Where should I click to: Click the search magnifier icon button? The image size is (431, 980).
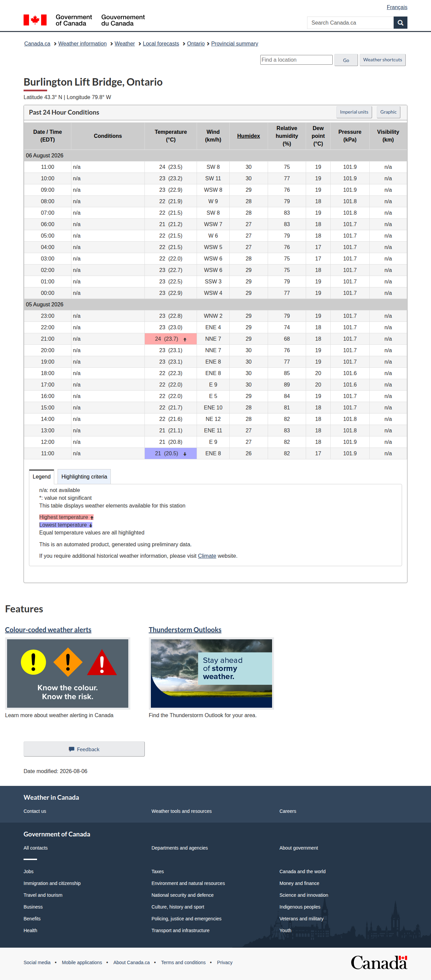point(400,23)
